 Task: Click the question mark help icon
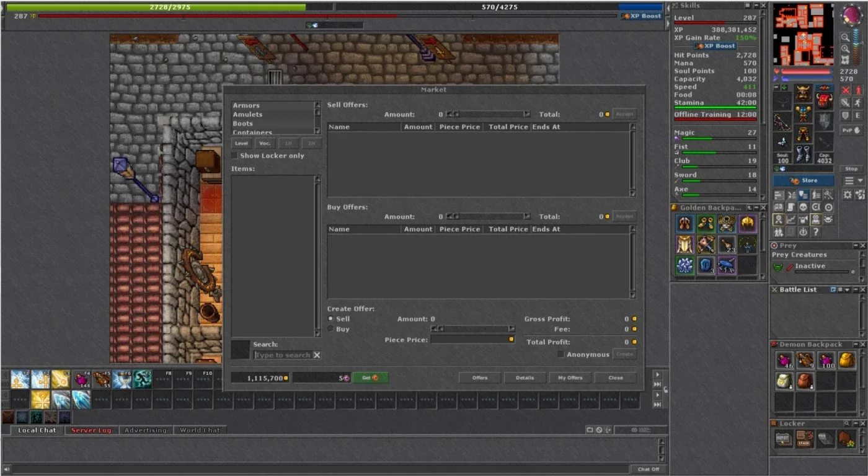(x=816, y=232)
